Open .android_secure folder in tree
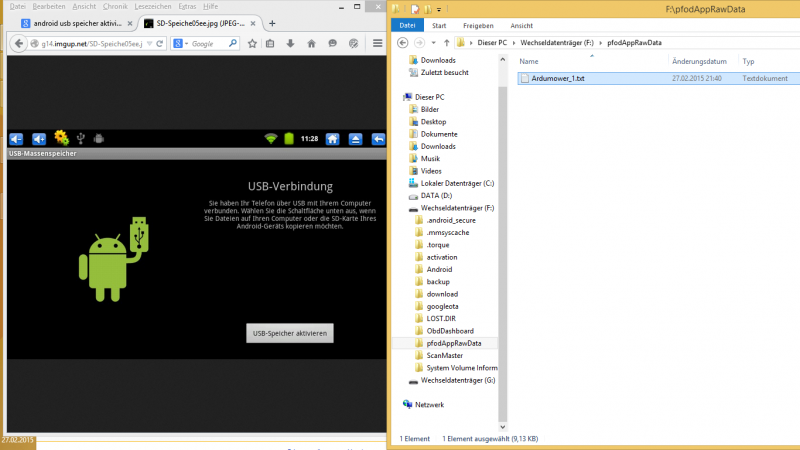This screenshot has width=800, height=450. 451,220
